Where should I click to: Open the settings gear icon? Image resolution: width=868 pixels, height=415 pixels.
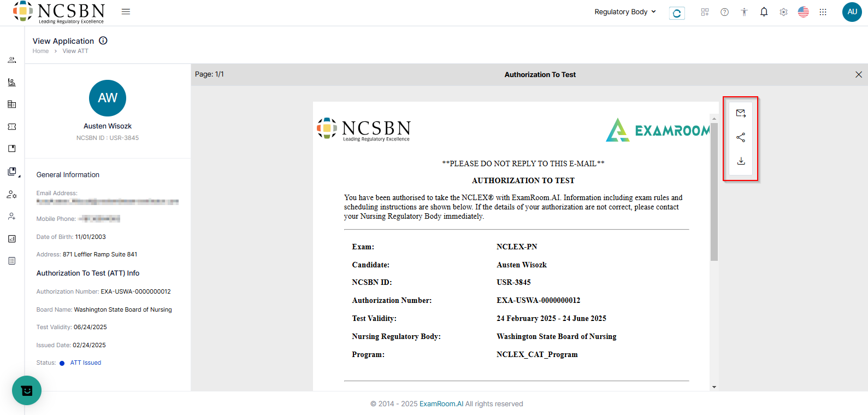click(783, 12)
